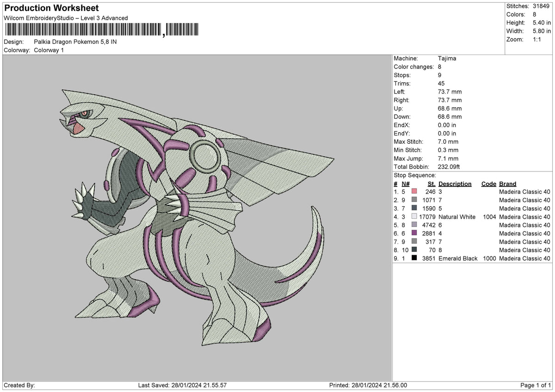Click the 'Colorway 1' value
The image size is (555, 392).
pyautogui.click(x=49, y=50)
